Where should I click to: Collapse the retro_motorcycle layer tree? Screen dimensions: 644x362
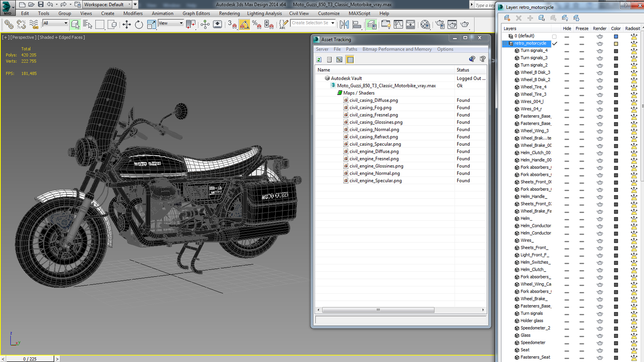(x=505, y=44)
